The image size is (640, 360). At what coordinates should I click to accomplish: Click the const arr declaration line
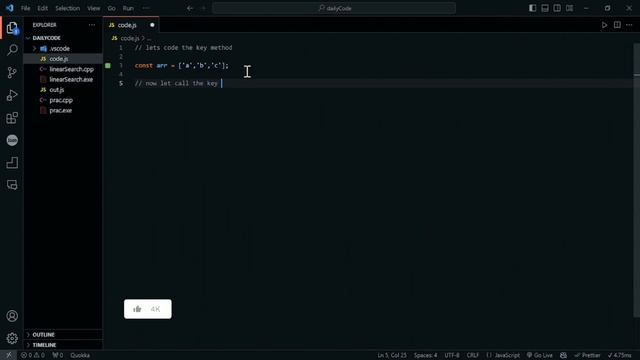click(182, 65)
